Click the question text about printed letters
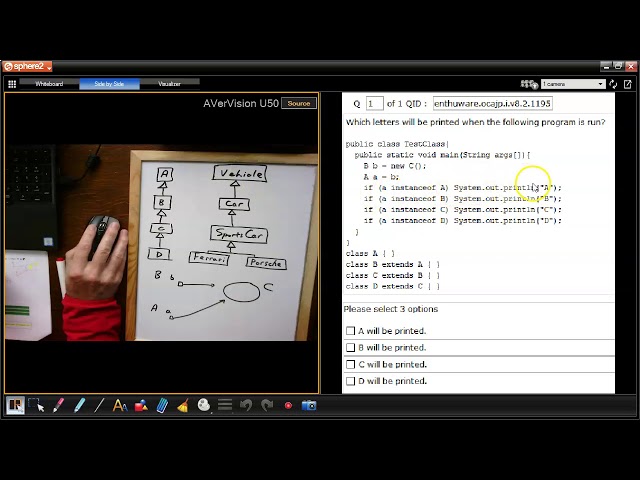This screenshot has width=640, height=480. tap(476, 122)
